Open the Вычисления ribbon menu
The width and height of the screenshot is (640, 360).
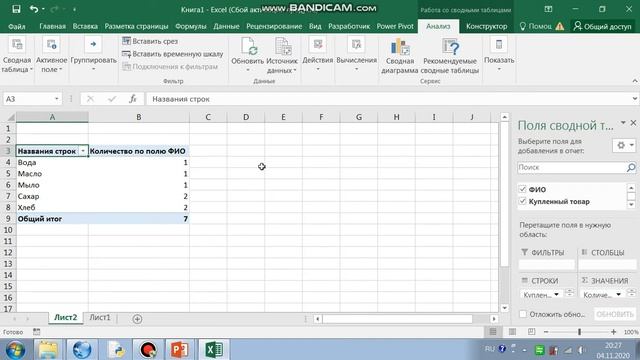click(356, 55)
